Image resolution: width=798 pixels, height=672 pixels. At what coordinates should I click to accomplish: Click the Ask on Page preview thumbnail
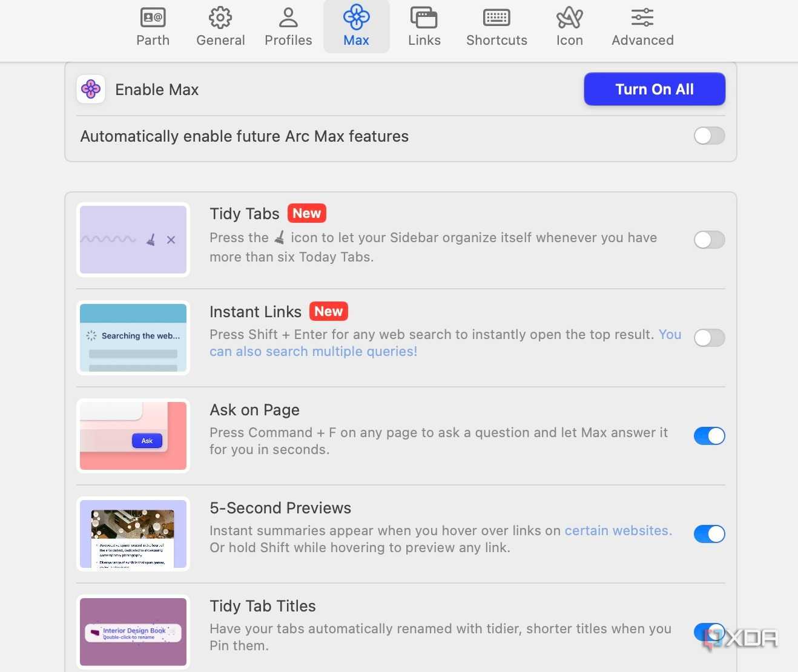tap(133, 436)
